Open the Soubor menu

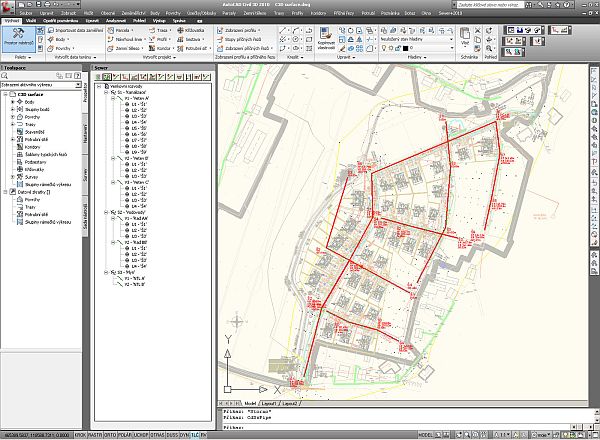coord(26,13)
